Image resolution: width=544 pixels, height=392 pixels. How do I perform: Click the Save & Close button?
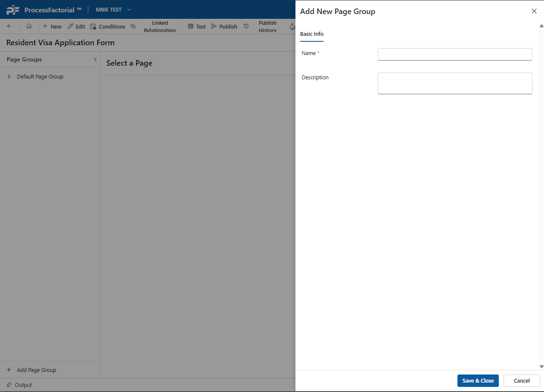[x=477, y=380]
